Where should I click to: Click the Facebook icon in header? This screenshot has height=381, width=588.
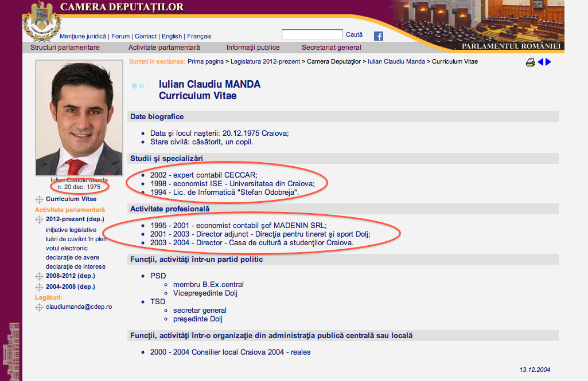pyautogui.click(x=379, y=36)
